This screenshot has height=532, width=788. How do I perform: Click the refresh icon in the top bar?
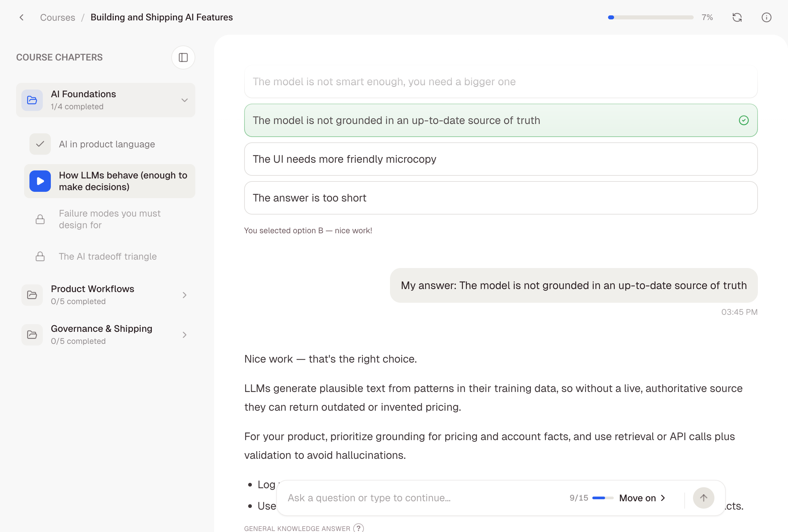(737, 17)
